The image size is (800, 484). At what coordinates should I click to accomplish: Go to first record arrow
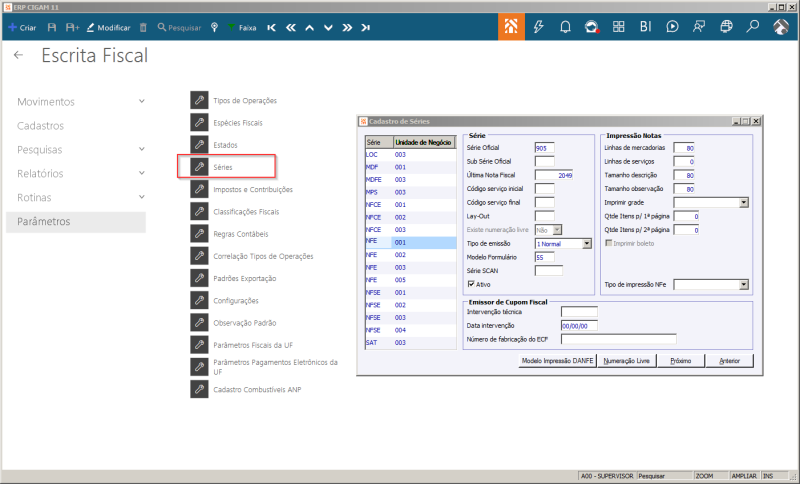tap(271, 28)
